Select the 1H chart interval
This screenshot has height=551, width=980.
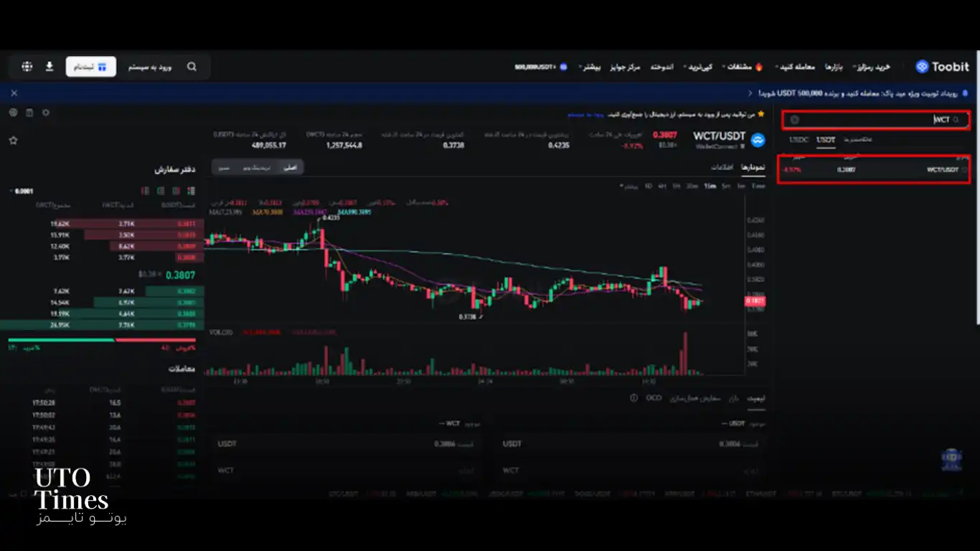click(676, 186)
